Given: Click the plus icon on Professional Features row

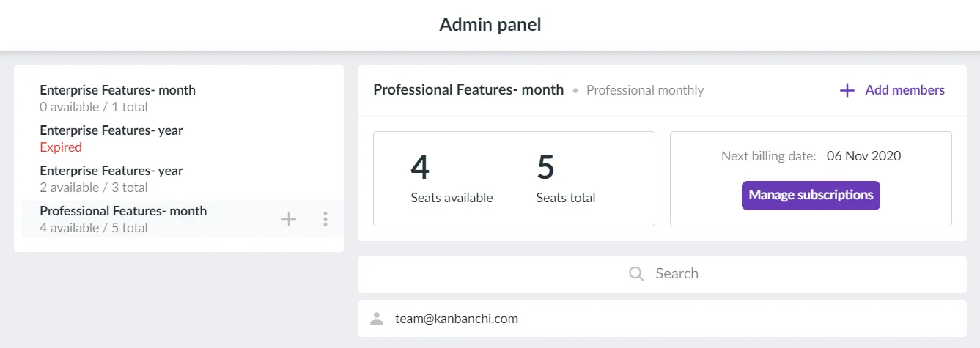Looking at the screenshot, I should (x=289, y=219).
